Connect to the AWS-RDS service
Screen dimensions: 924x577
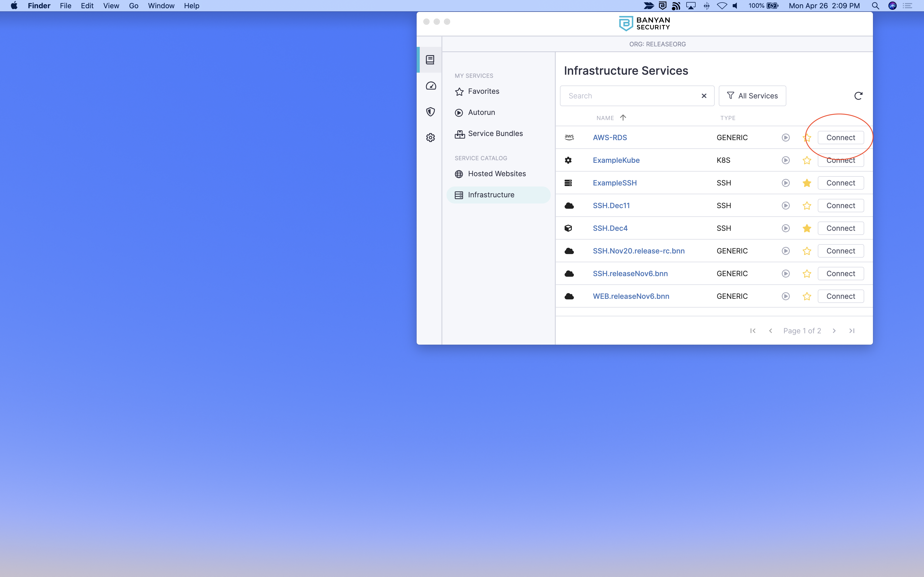pyautogui.click(x=840, y=137)
